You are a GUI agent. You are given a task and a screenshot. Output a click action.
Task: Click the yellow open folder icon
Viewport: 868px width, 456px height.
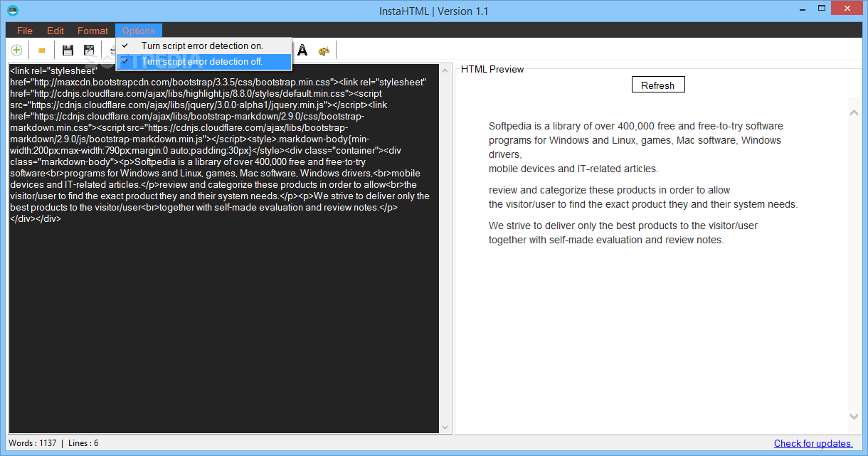42,51
